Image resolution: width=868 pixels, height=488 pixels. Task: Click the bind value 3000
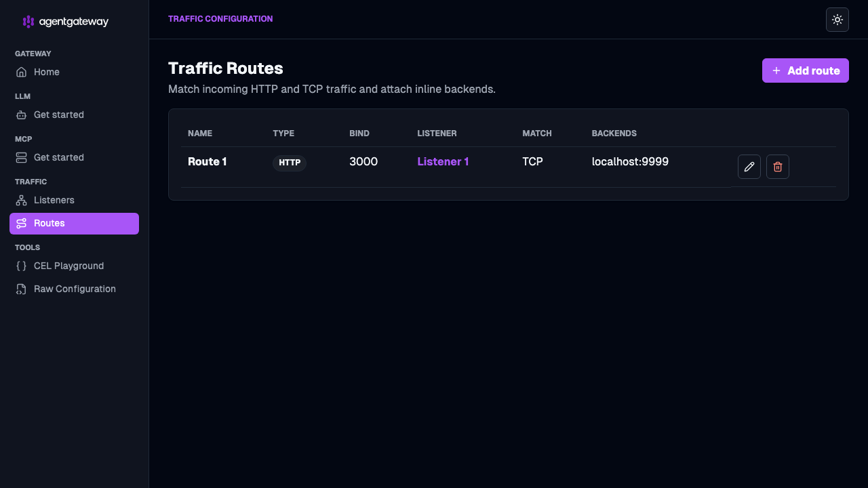tap(363, 161)
